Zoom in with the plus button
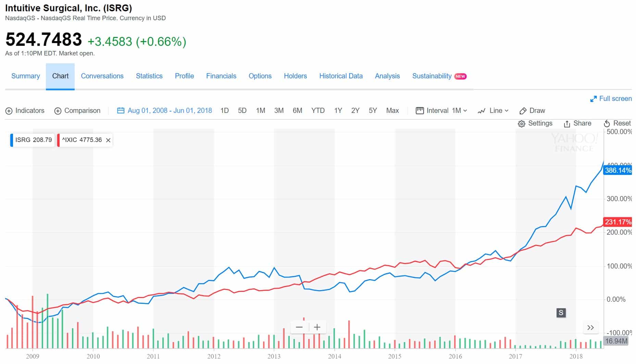This screenshot has width=636, height=364. [317, 327]
